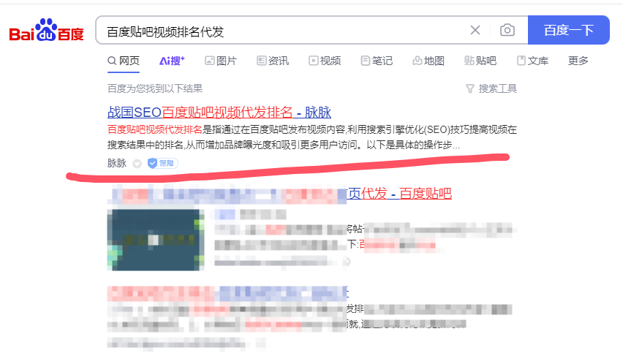623x364 pixels.
Task: Open 战国SEO百度贴吧视频代发排名 result link
Action: tap(219, 113)
